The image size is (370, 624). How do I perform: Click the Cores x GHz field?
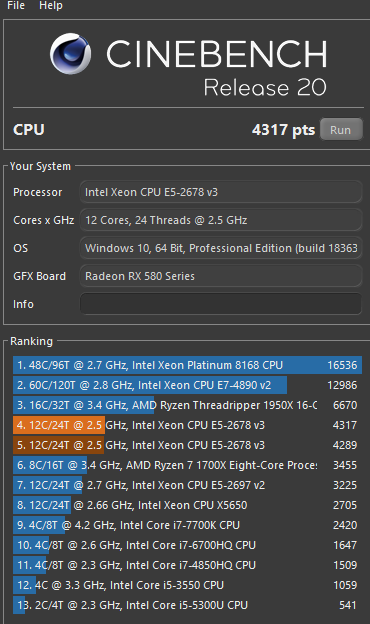(x=221, y=220)
